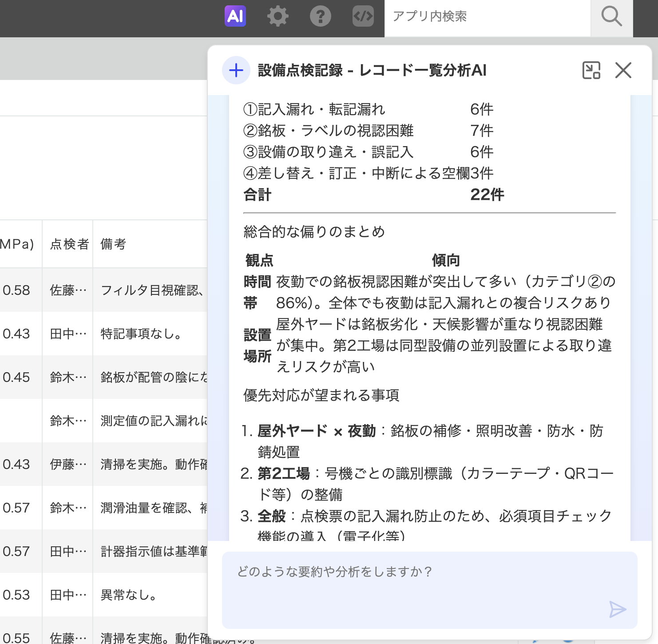The image size is (658, 644).
Task: Open app settings gear icon
Action: click(x=278, y=16)
